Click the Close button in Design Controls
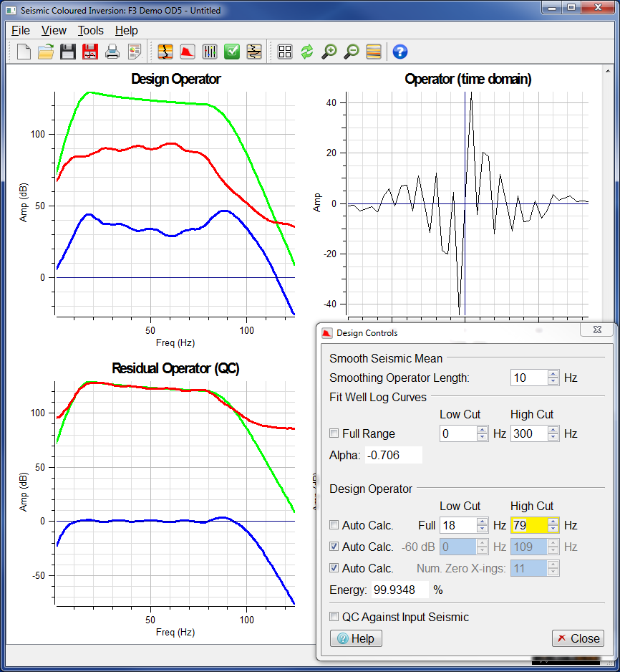The width and height of the screenshot is (620, 672). (578, 638)
